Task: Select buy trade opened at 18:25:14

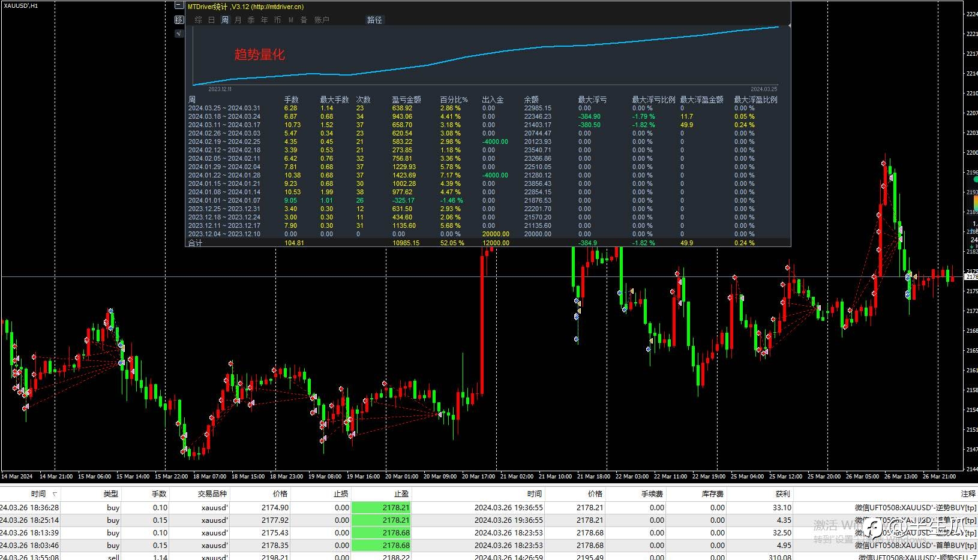Action: [x=489, y=520]
